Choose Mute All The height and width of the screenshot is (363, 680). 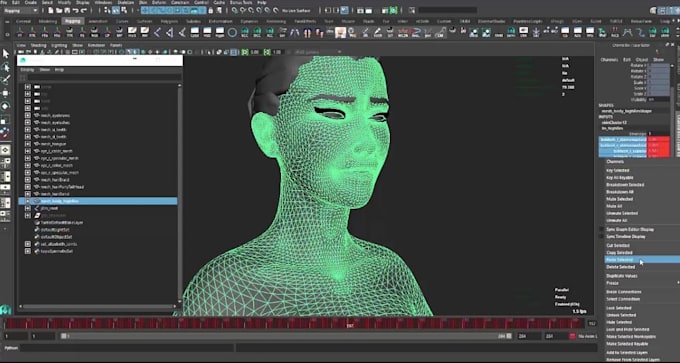click(614, 206)
